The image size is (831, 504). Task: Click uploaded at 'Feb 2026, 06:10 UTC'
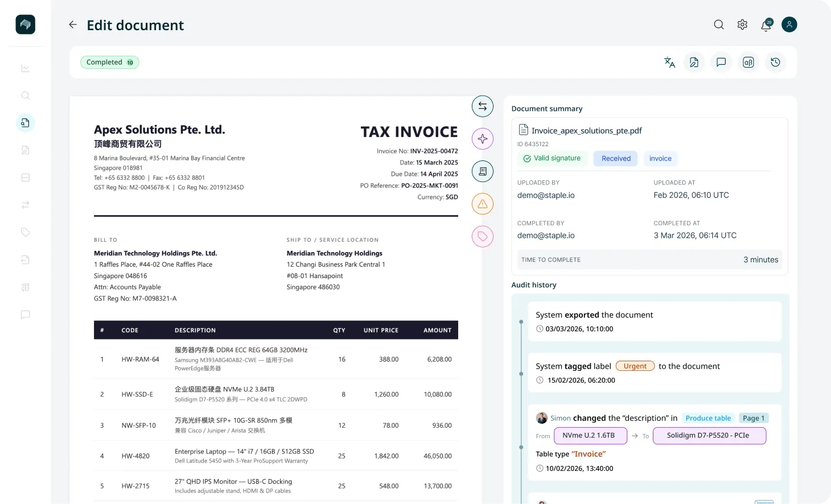pyautogui.click(x=691, y=195)
